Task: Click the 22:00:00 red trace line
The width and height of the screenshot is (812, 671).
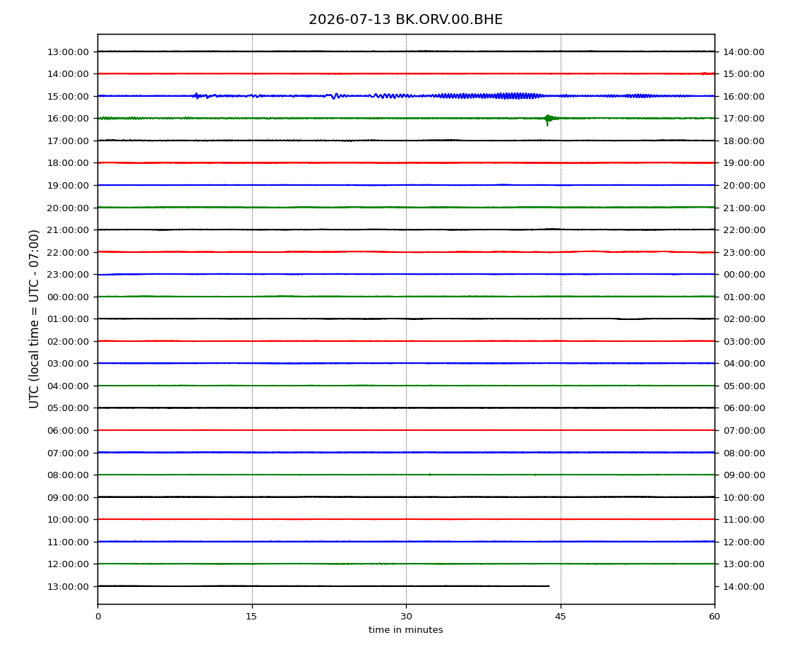Action: (406, 252)
